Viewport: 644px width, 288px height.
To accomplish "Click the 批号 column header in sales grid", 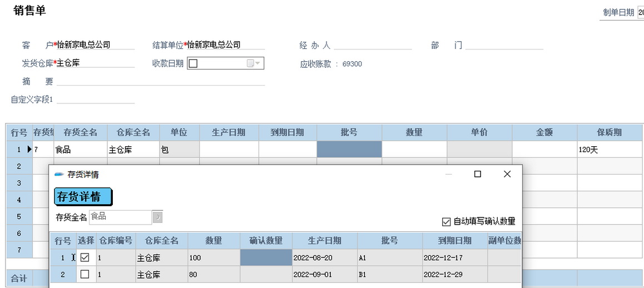I will point(349,132).
